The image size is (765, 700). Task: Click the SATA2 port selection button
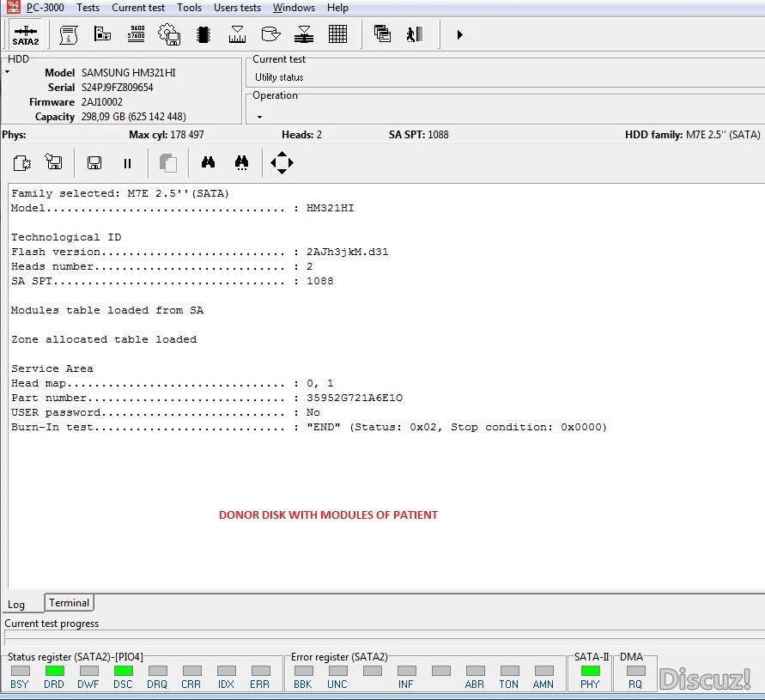pyautogui.click(x=26, y=35)
